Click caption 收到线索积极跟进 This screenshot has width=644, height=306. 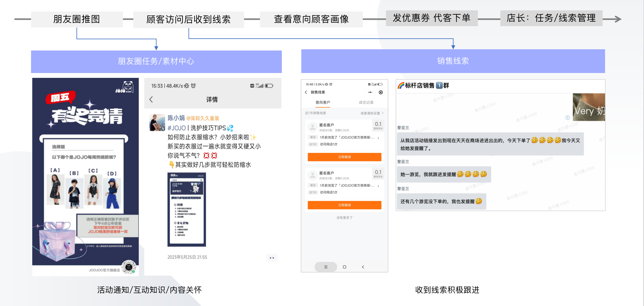pos(447,290)
